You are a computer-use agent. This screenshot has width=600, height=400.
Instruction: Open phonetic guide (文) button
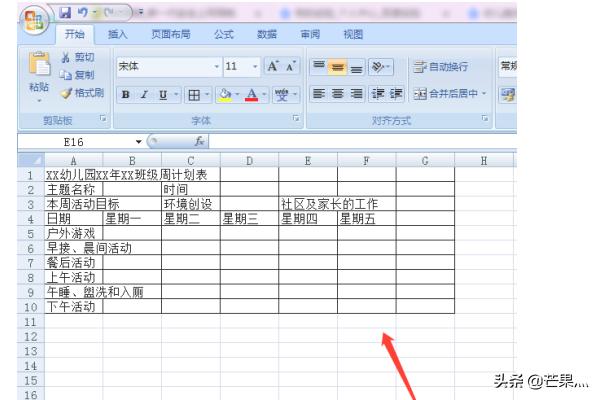[281, 95]
